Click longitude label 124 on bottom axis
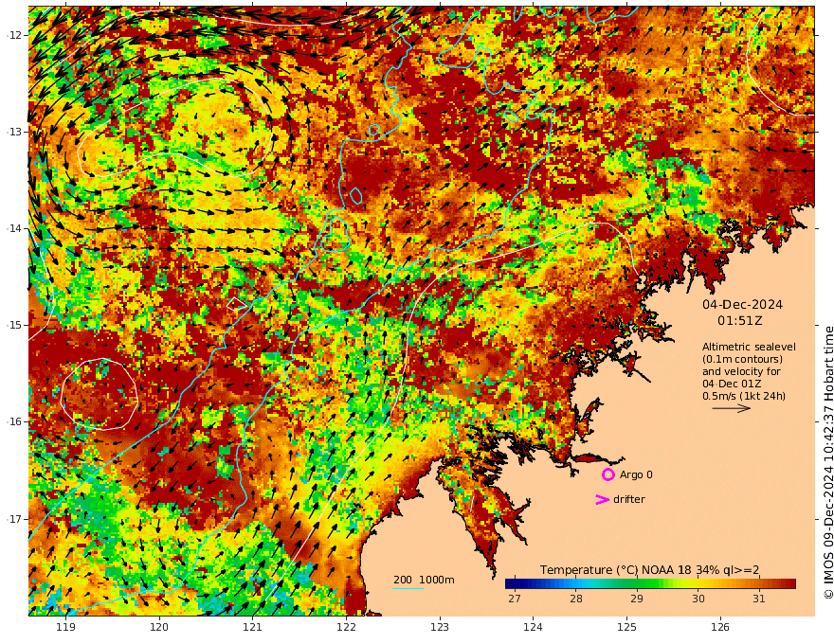The width and height of the screenshot is (834, 644). click(x=533, y=628)
